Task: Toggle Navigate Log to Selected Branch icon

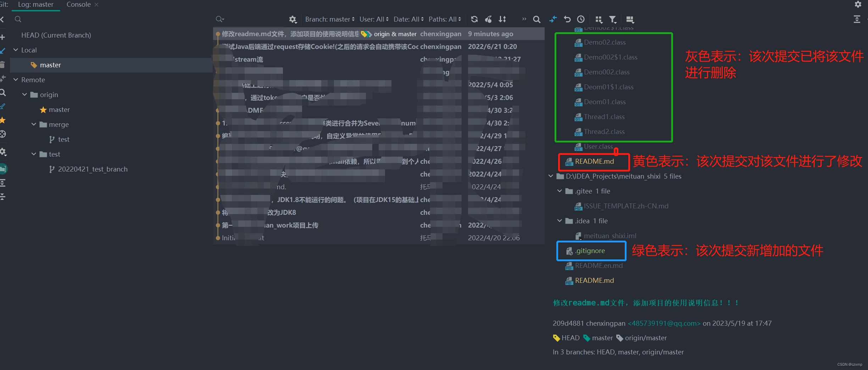Action: pyautogui.click(x=2, y=134)
